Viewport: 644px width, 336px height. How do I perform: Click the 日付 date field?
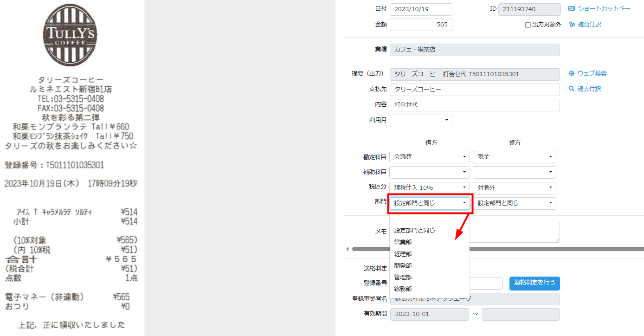click(x=421, y=9)
